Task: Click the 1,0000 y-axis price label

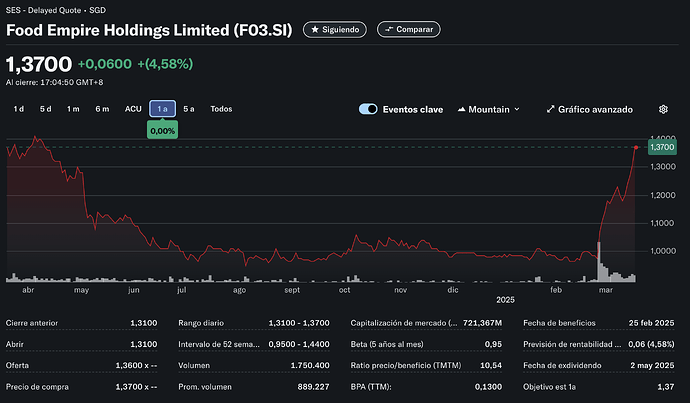Action: [663, 251]
